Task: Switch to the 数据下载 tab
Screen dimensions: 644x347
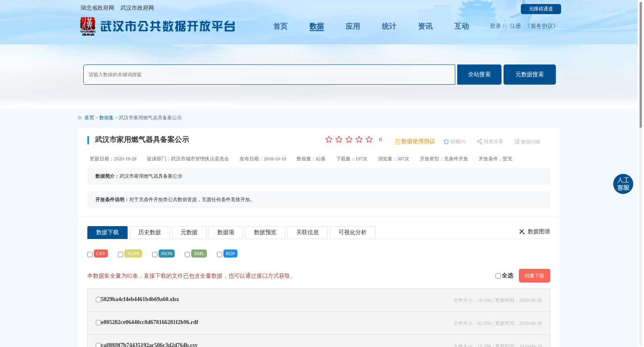Action: (107, 233)
